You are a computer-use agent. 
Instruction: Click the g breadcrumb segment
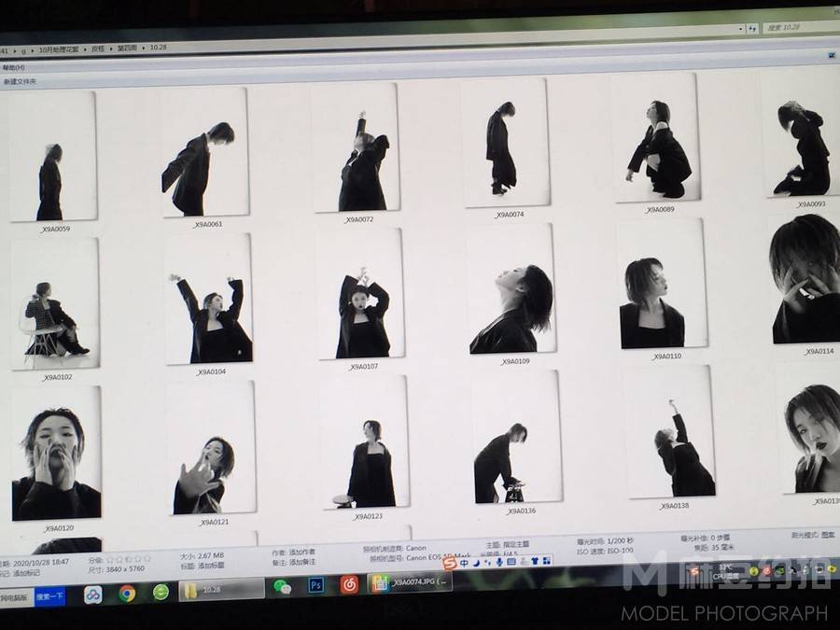click(23, 50)
